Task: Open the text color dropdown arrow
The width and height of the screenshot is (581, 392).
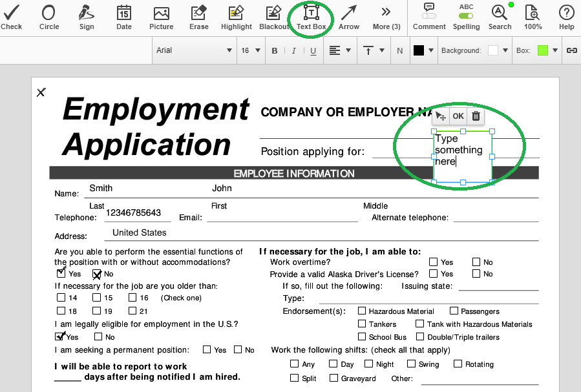Action: 431,50
